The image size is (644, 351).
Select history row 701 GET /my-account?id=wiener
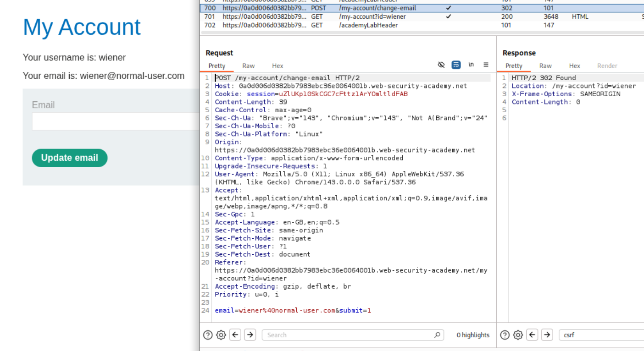(372, 16)
